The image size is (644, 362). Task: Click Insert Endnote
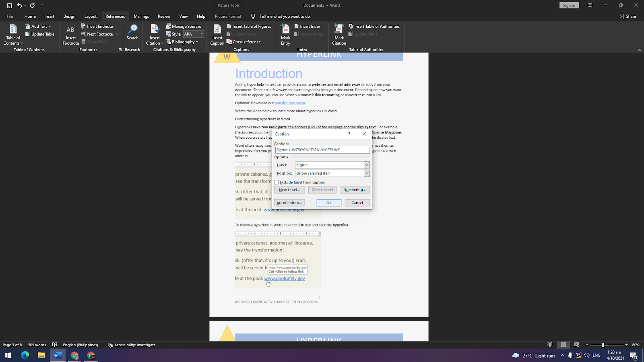coord(97,27)
